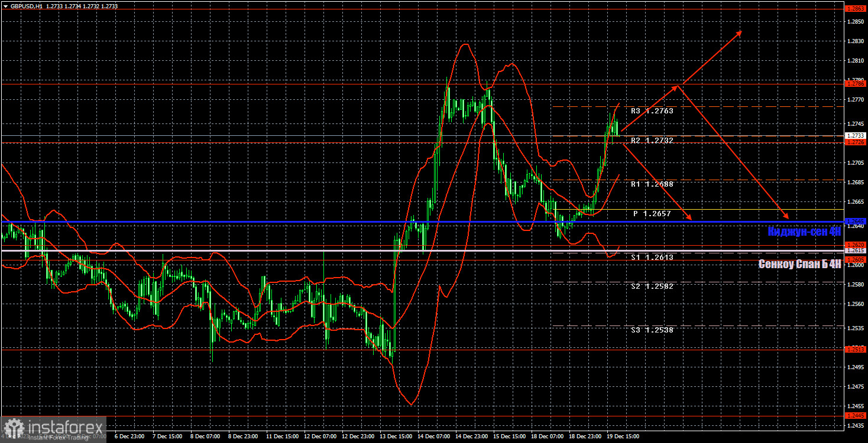Click the 1.2475 axis price tick
Viewport: 868px width, 443px height.
pos(856,386)
